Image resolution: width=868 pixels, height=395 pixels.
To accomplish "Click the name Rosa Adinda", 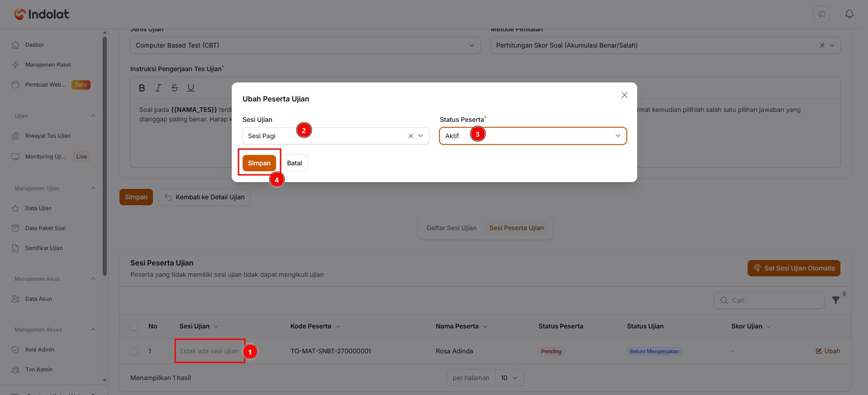I will coord(454,351).
